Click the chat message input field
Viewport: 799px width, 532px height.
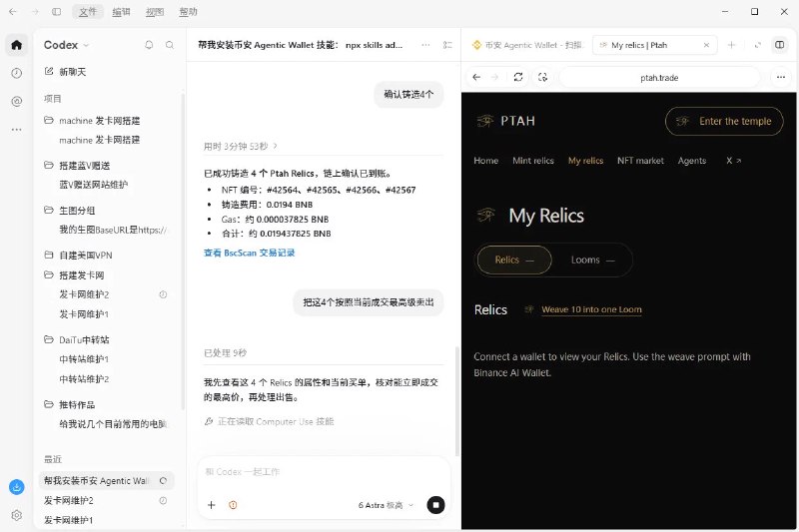(324, 472)
